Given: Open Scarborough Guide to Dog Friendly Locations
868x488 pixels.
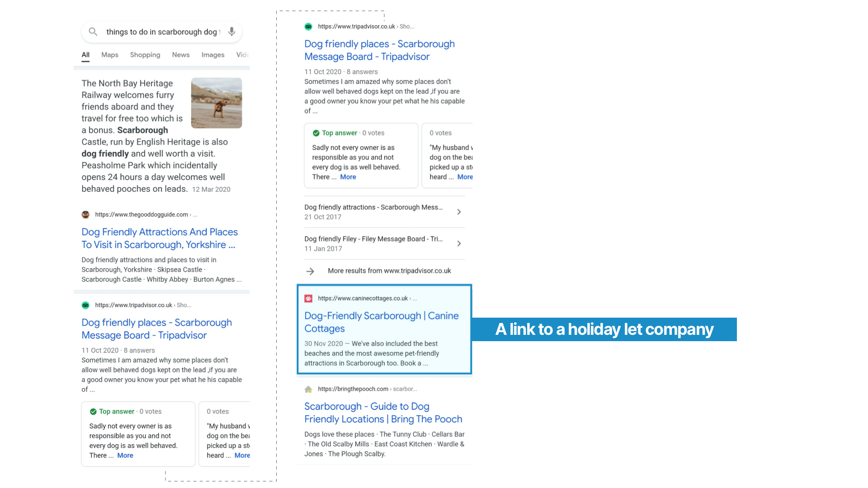Looking at the screenshot, I should tap(383, 413).
